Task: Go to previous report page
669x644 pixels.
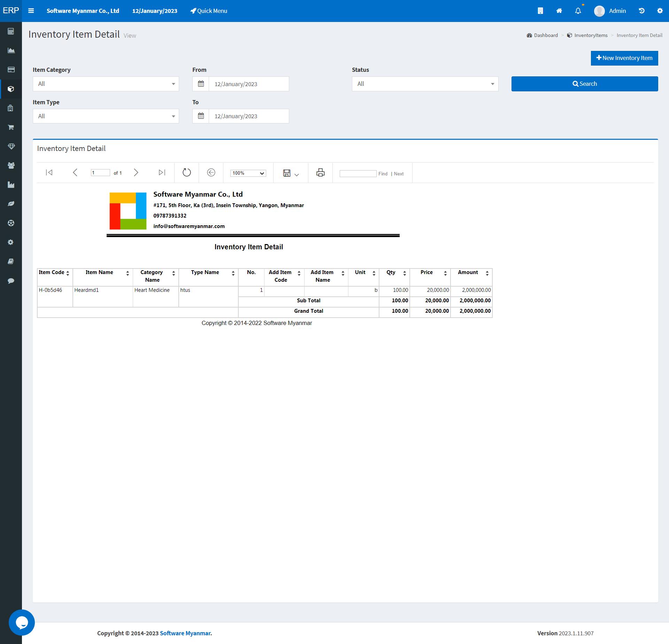Action: pyautogui.click(x=75, y=173)
